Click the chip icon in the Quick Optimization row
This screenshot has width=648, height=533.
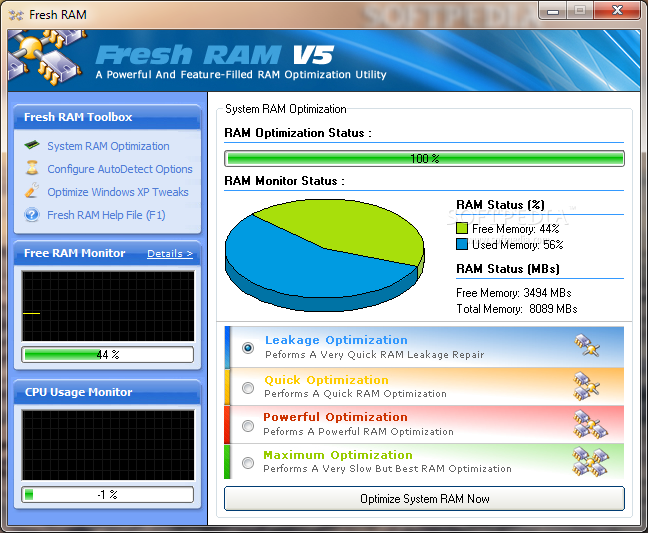point(586,386)
